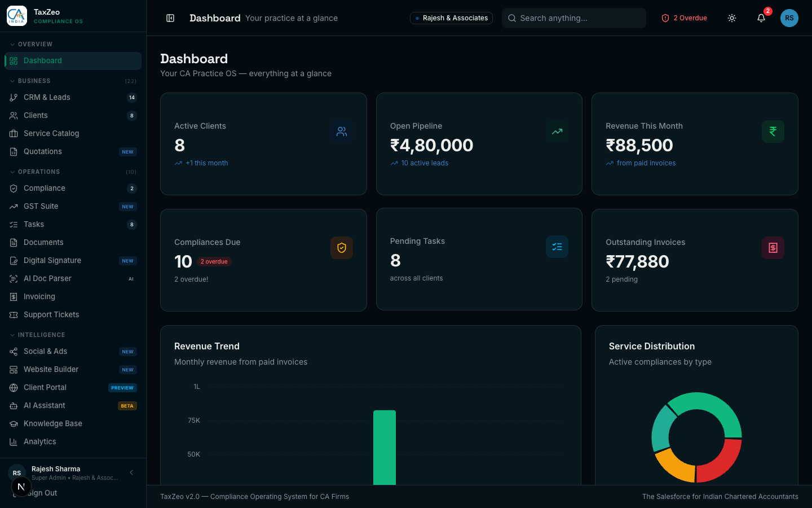Click the invoice icon on Outstanding Invoices card
Viewport: 812px width, 508px height.
point(773,248)
